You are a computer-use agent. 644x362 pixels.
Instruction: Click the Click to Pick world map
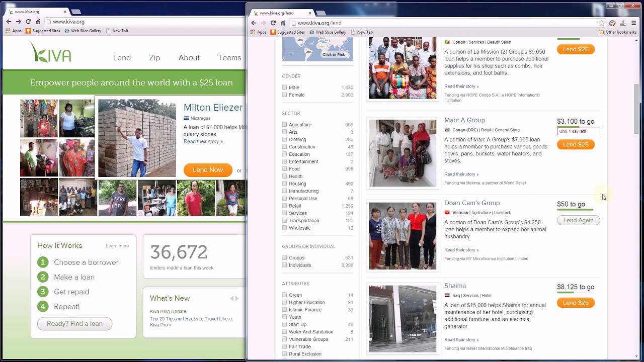pyautogui.click(x=317, y=49)
